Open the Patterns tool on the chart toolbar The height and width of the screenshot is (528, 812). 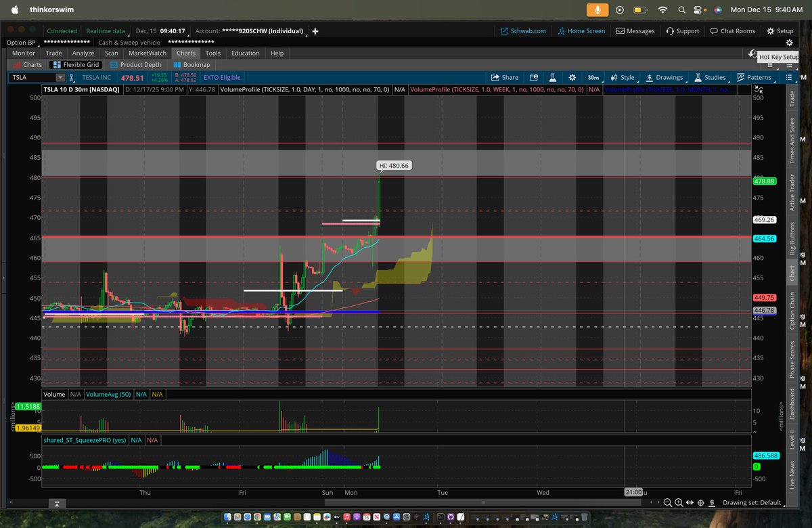click(753, 77)
